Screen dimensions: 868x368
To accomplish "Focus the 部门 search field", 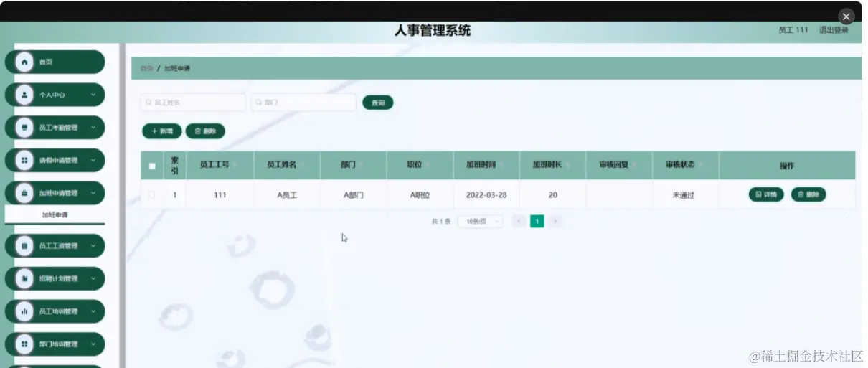I will pyautogui.click(x=303, y=103).
